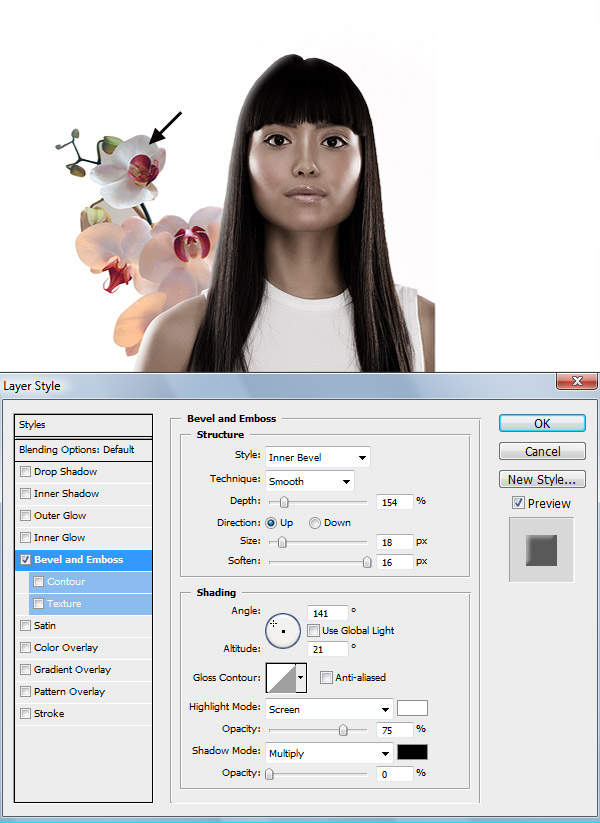Screen dimensions: 600x823
Task: Enable the Satin checkbox
Action: click(25, 626)
